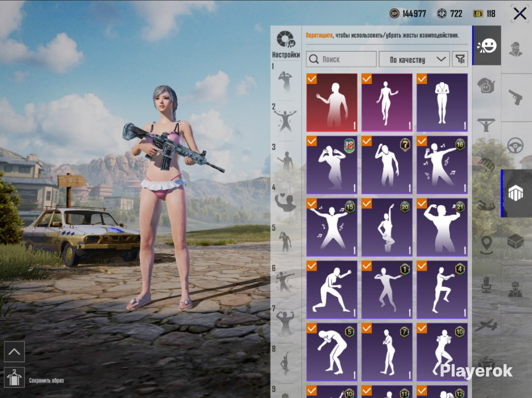This screenshot has height=398, width=532.
Task: Select the emote with badge 15
Action: (332, 227)
